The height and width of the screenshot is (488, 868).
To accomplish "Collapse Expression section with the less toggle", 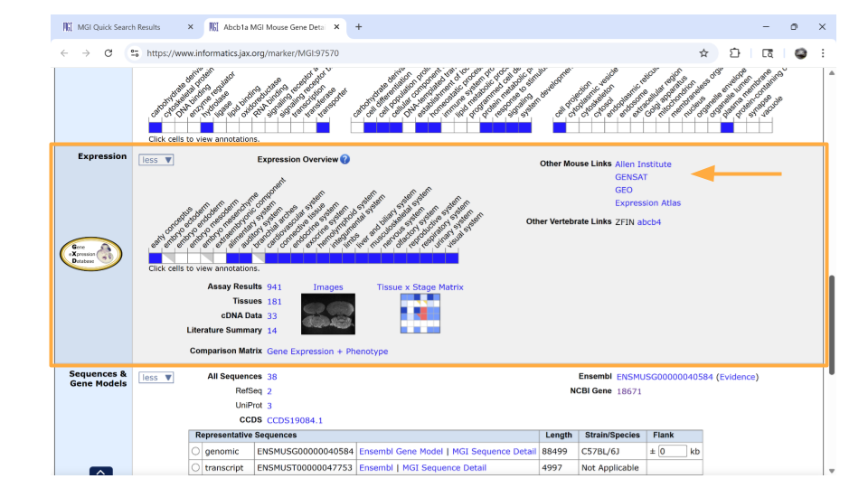I will [x=156, y=160].
